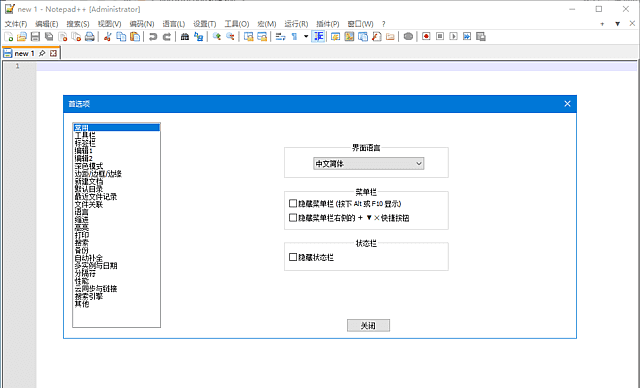Click the Zoom Out toolbar icon
This screenshot has height=388, width=640.
pos(230,37)
